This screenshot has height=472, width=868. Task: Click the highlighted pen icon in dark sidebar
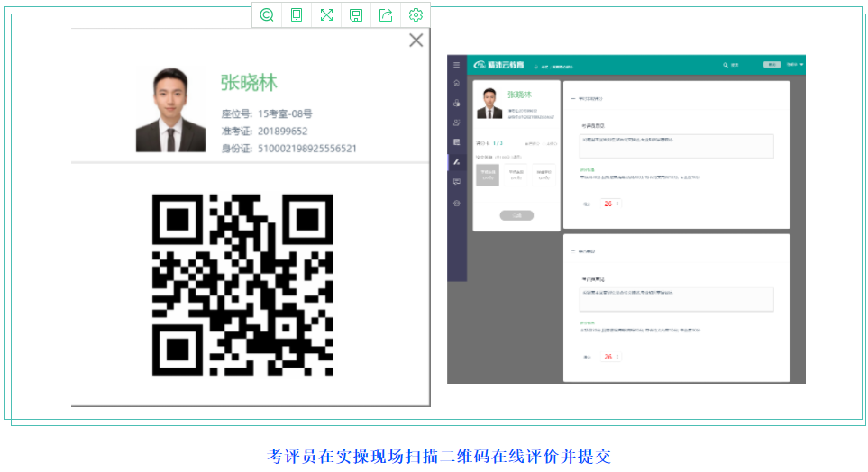[457, 162]
